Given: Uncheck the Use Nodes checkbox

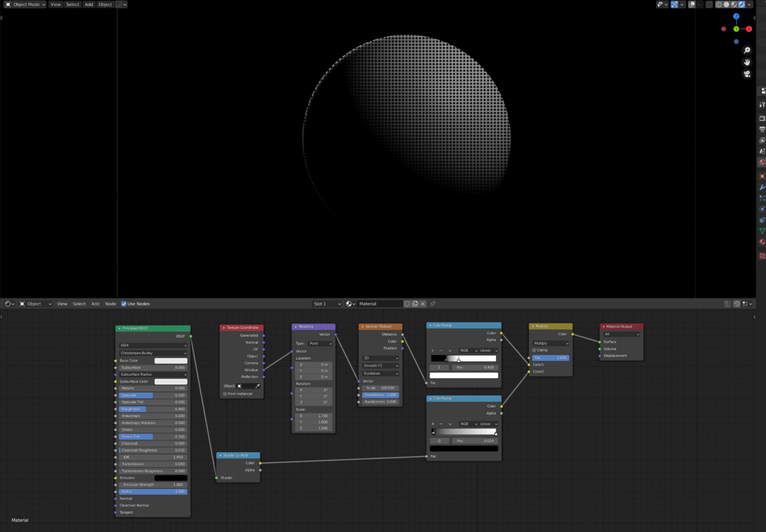Looking at the screenshot, I should (124, 304).
